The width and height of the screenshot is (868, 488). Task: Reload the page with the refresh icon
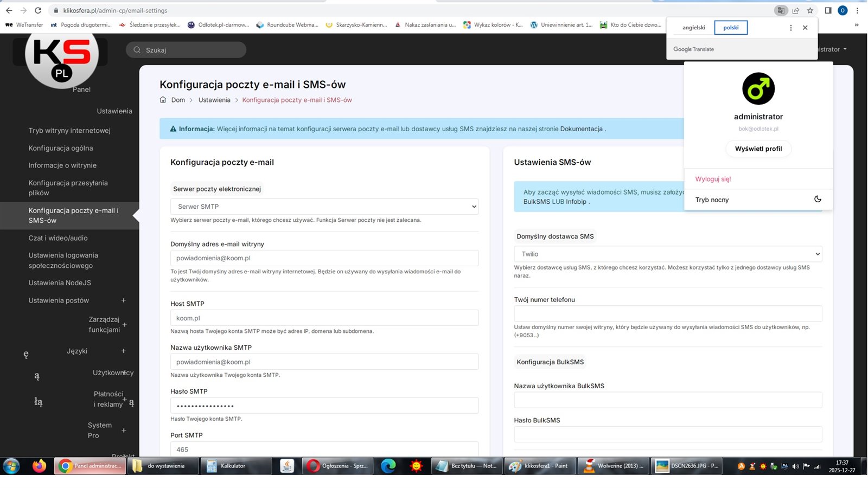pos(38,10)
